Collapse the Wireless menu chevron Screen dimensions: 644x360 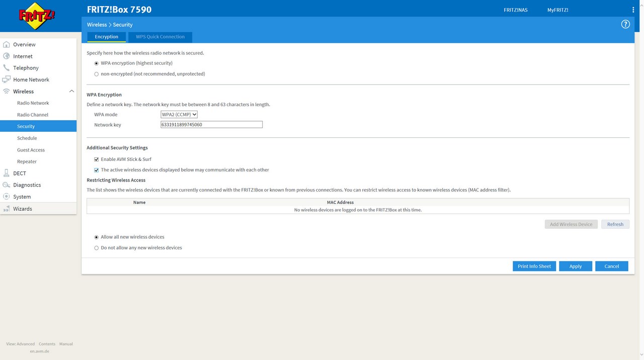71,91
